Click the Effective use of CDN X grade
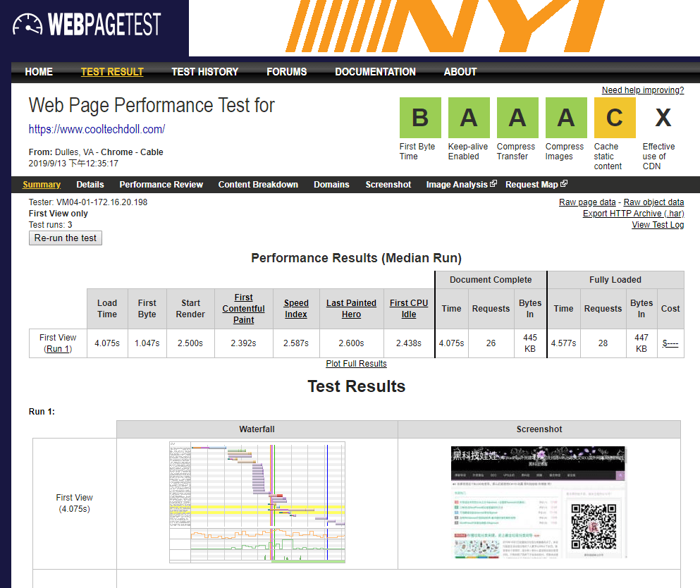 coord(663,118)
